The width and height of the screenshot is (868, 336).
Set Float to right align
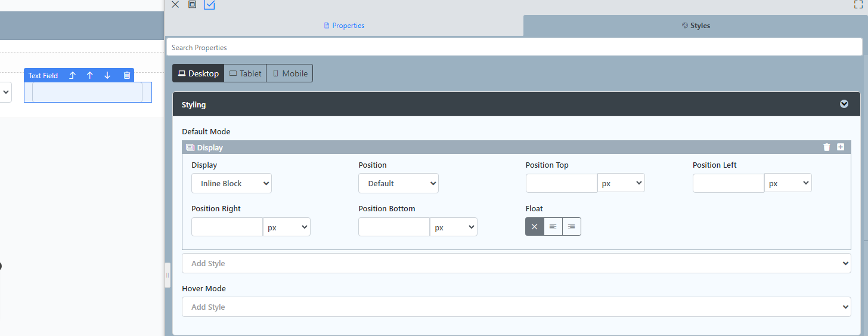(572, 227)
